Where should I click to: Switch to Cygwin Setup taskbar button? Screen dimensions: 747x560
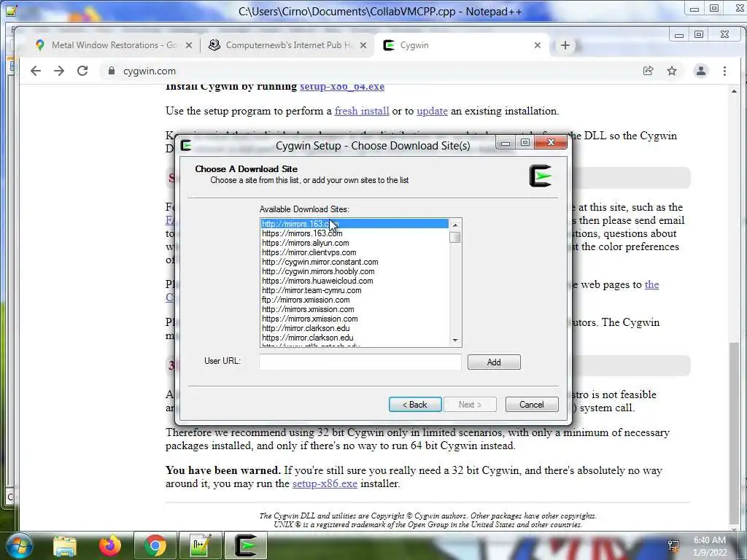[245, 545]
